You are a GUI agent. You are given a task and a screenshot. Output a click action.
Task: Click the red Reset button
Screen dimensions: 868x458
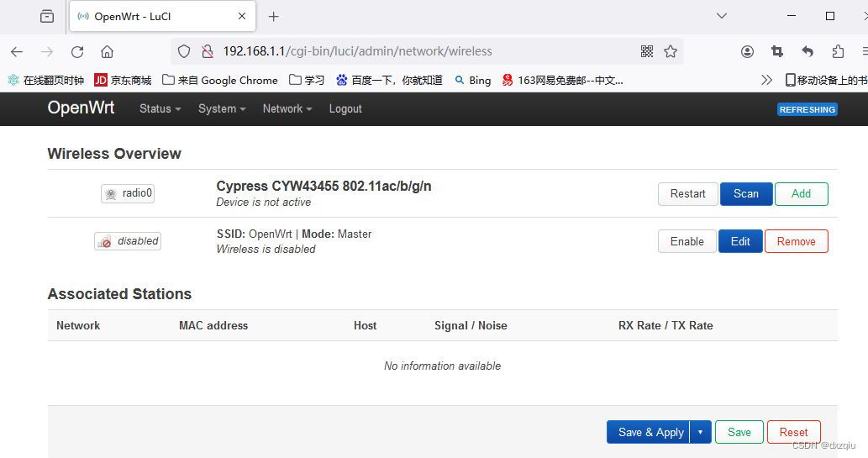coord(793,432)
